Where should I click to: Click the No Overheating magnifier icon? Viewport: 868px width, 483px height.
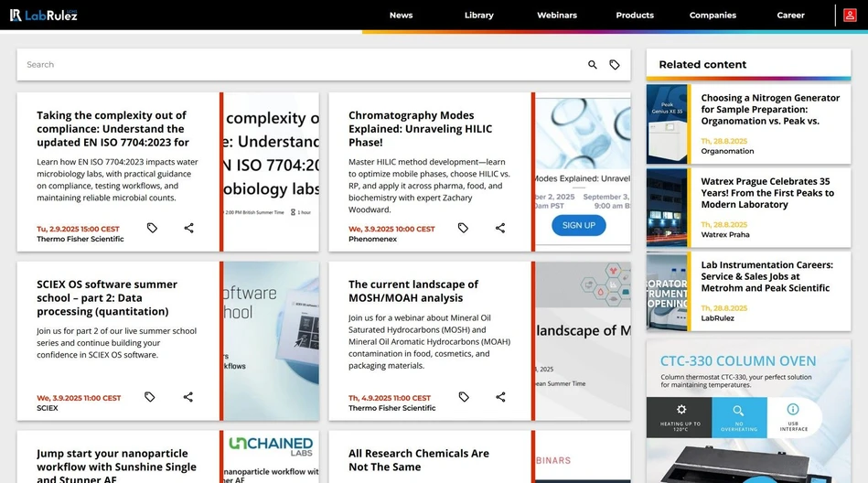tap(738, 411)
